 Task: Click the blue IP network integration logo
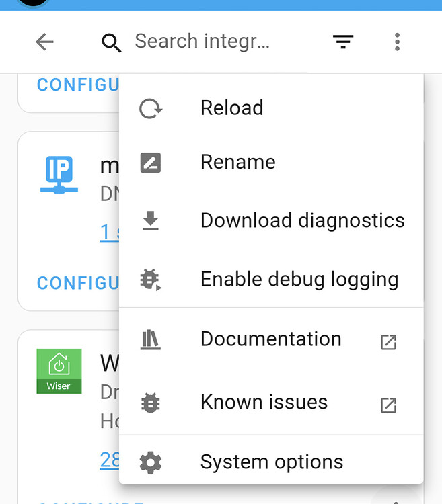pyautogui.click(x=59, y=175)
